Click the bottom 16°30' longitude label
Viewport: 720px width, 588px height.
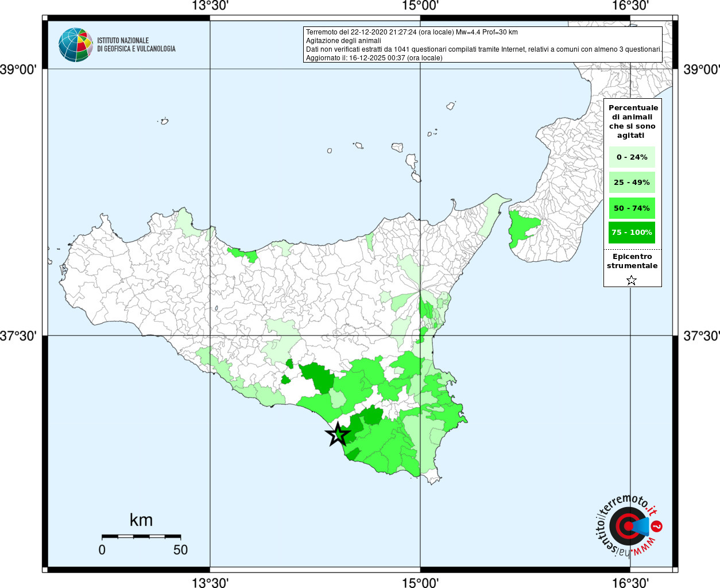tap(630, 582)
